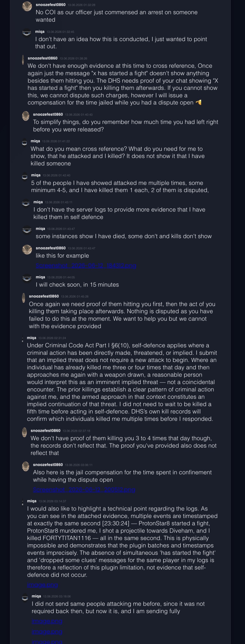Screen dimensions: 245x644
Task: Click snoozefest0860's avatar beside the COI message
Action: [27, 6]
